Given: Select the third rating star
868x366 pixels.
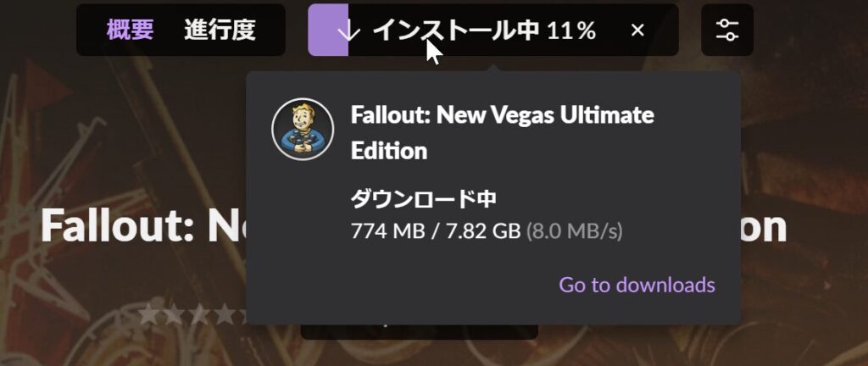Looking at the screenshot, I should pyautogui.click(x=198, y=313).
